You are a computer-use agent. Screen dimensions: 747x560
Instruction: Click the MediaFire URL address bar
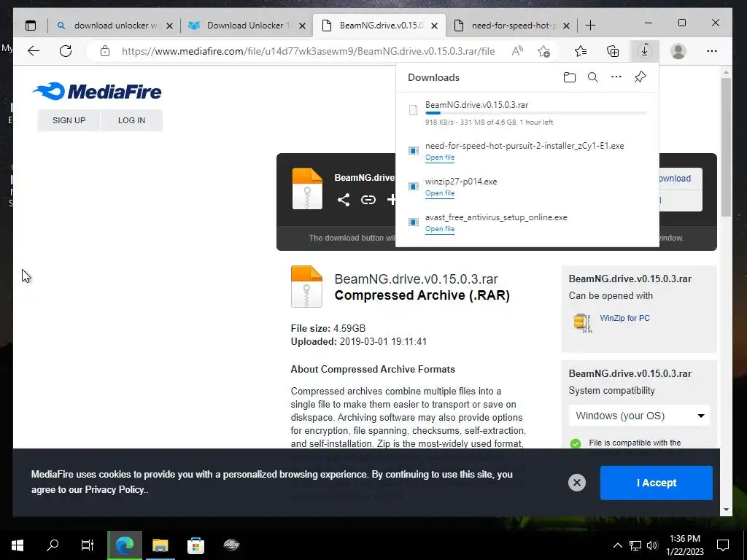(308, 51)
